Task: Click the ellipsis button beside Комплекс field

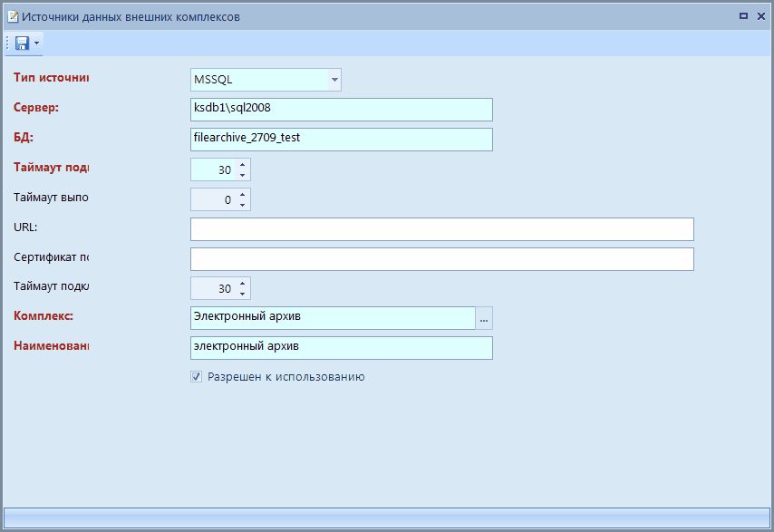Action: coord(484,318)
